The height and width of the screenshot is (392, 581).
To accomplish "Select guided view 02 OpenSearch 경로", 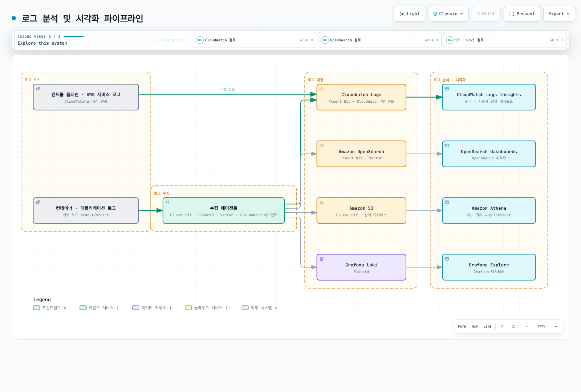I will (379, 40).
